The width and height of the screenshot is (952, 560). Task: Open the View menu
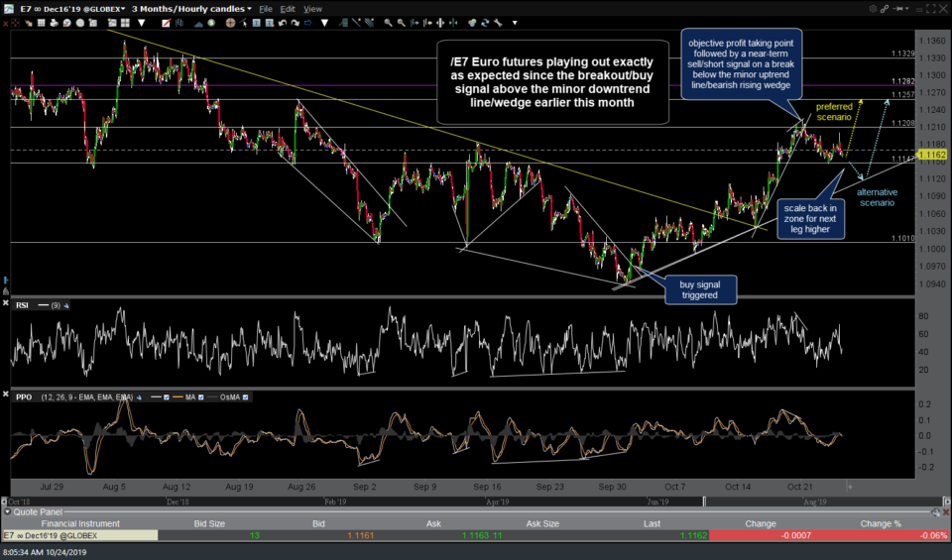click(x=312, y=9)
